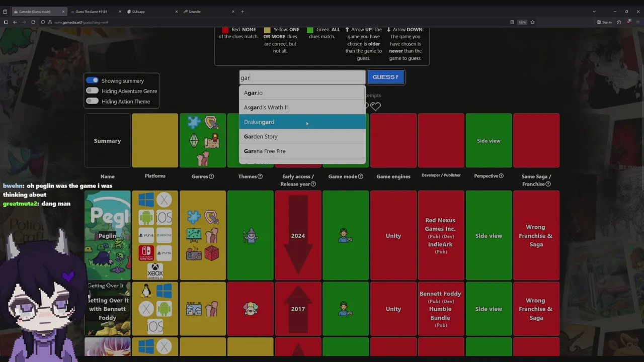Select Asgard's Wrath II suggestion

[x=302, y=107]
